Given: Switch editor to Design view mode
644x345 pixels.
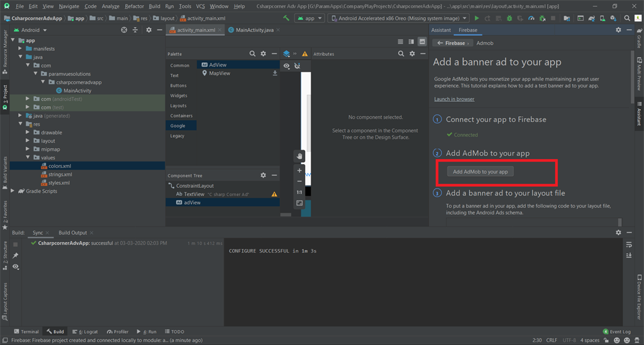Looking at the screenshot, I should coord(422,41).
